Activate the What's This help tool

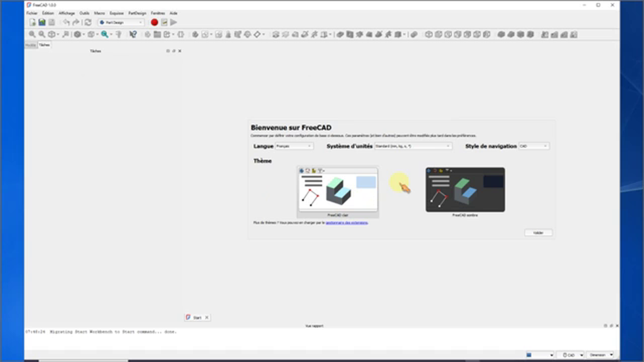pyautogui.click(x=133, y=34)
